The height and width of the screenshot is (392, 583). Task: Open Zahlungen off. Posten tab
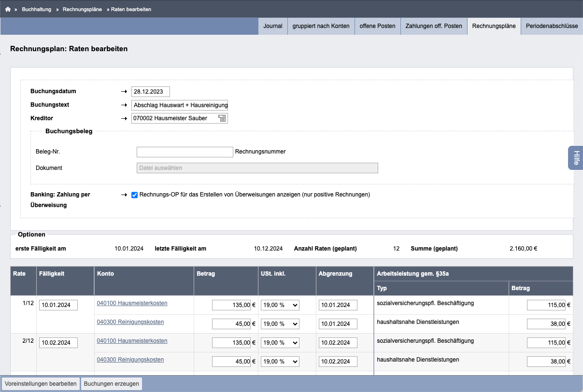click(434, 26)
